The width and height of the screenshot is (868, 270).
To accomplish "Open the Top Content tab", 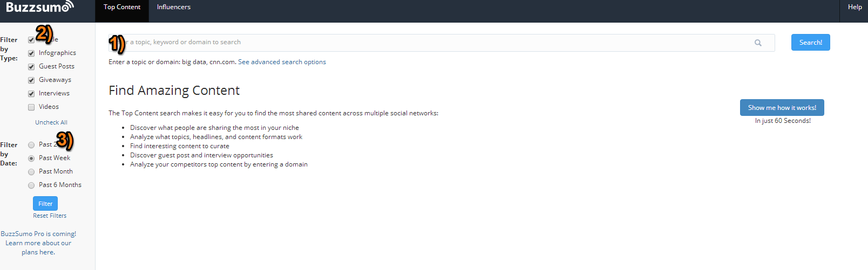I will click(x=122, y=7).
